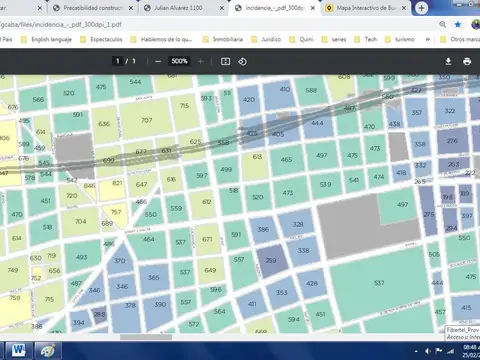Download the PDF file

[448, 61]
